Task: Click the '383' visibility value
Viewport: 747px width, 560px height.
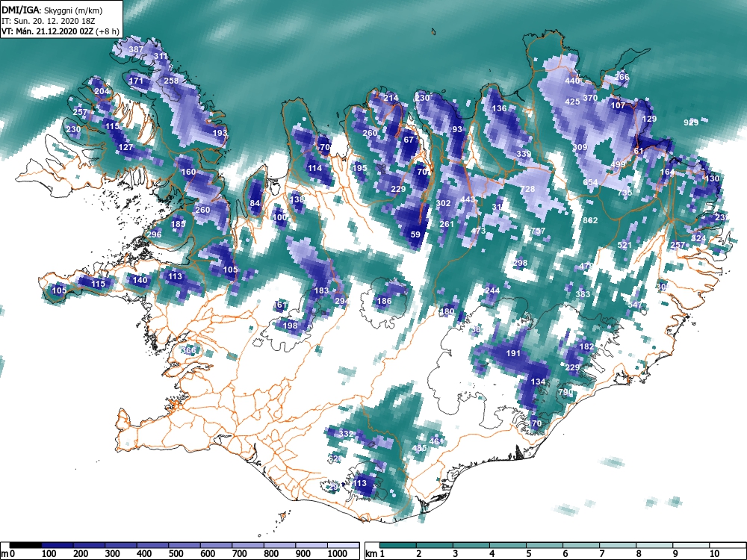Action: pos(583,293)
